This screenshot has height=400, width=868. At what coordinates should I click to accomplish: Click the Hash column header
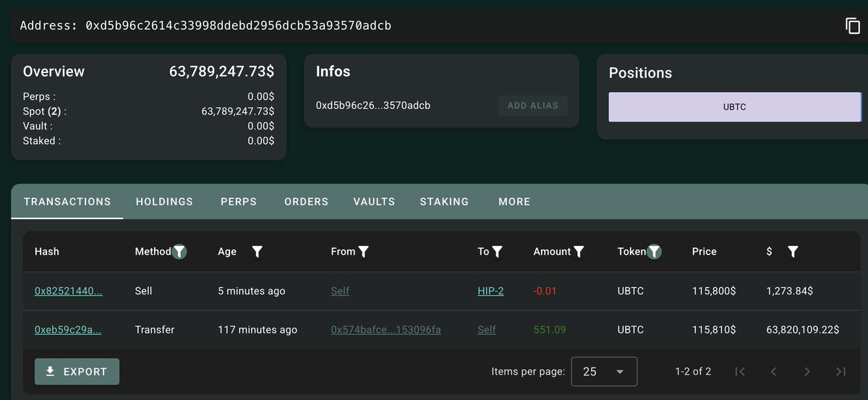coord(47,252)
